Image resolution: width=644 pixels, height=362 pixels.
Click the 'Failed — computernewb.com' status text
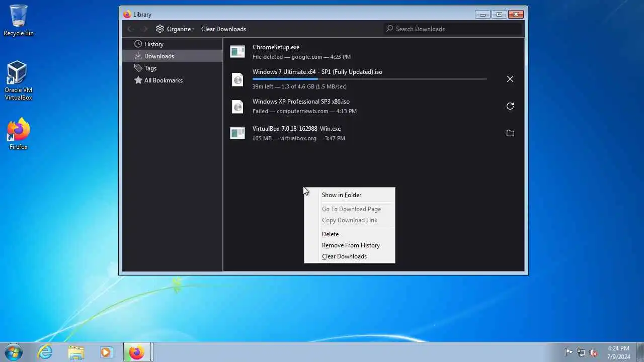pyautogui.click(x=304, y=111)
